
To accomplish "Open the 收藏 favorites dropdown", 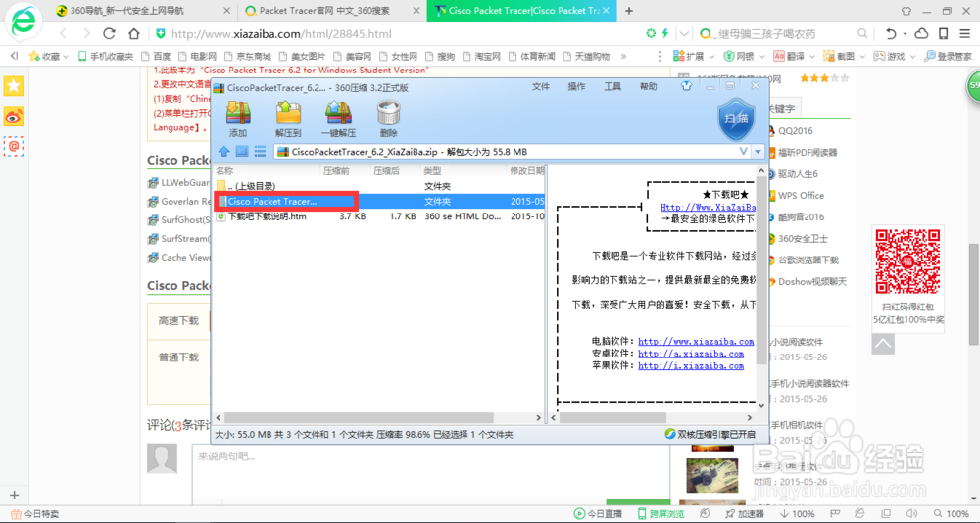I will click(49, 56).
